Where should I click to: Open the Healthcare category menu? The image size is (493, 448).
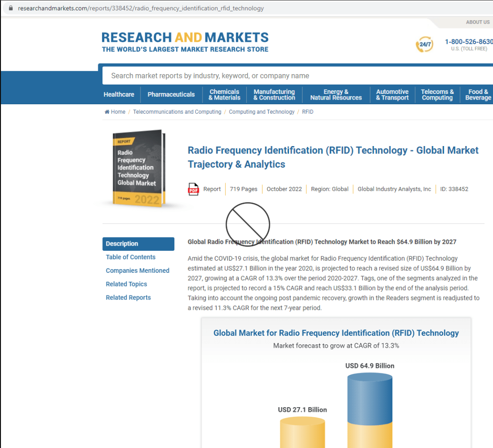[x=119, y=94]
